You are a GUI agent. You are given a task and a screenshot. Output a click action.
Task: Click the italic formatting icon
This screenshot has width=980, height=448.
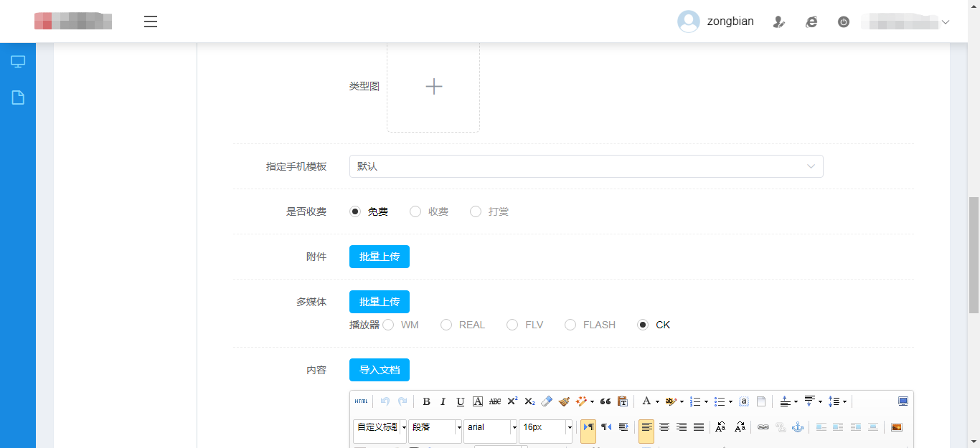443,401
